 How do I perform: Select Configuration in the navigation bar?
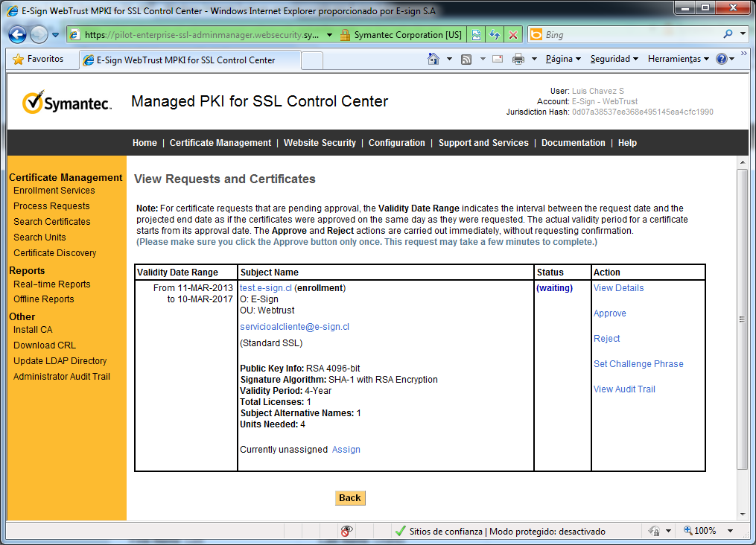click(x=396, y=143)
